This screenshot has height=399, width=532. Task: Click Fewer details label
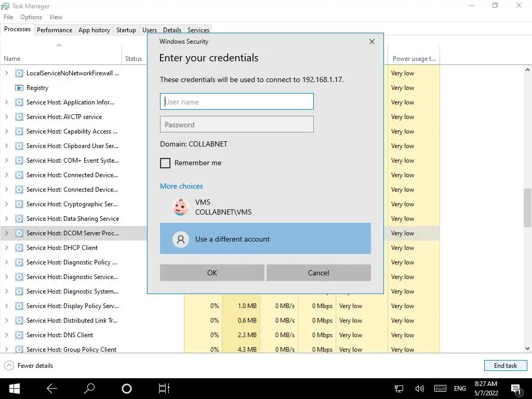(35, 366)
